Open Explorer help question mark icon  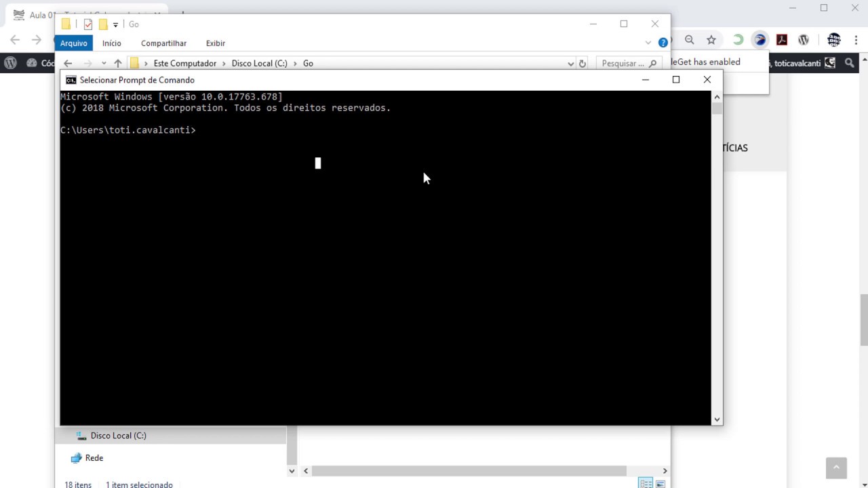coord(663,43)
